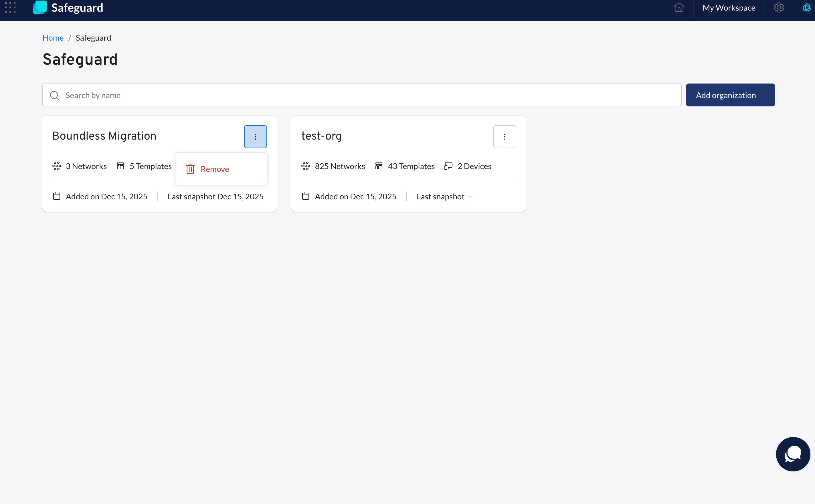Click devices icon on test-org card
Screen dimensions: 815x504
[x=448, y=166]
